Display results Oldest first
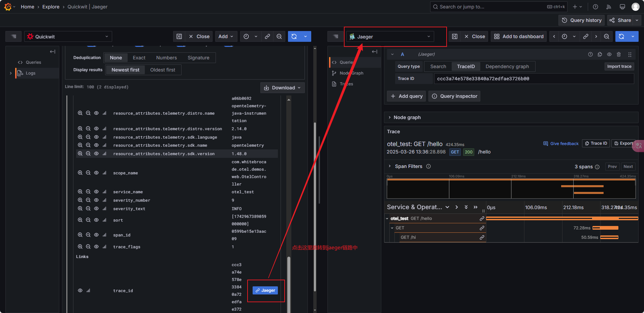The height and width of the screenshot is (313, 644). pyautogui.click(x=163, y=70)
